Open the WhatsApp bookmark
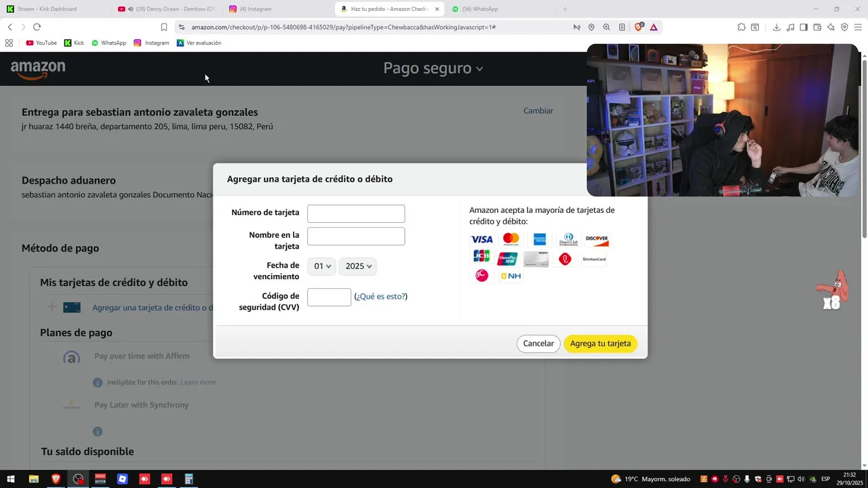This screenshot has height=488, width=868. tap(108, 43)
